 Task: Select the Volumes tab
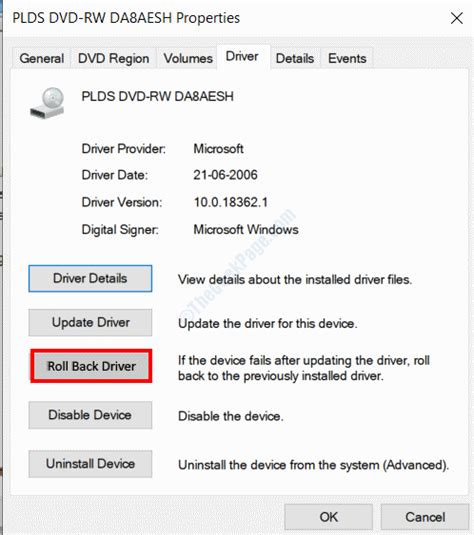pos(188,58)
